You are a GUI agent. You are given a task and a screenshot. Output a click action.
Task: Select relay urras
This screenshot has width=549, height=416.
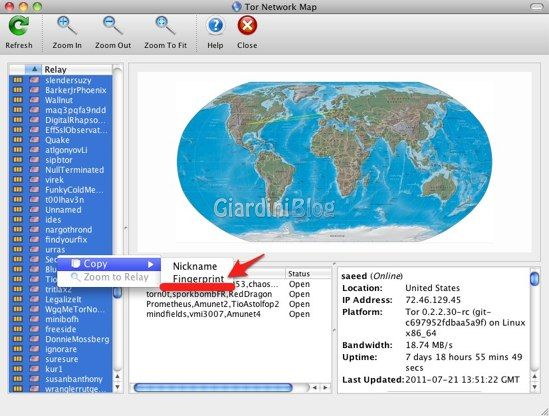[55, 250]
